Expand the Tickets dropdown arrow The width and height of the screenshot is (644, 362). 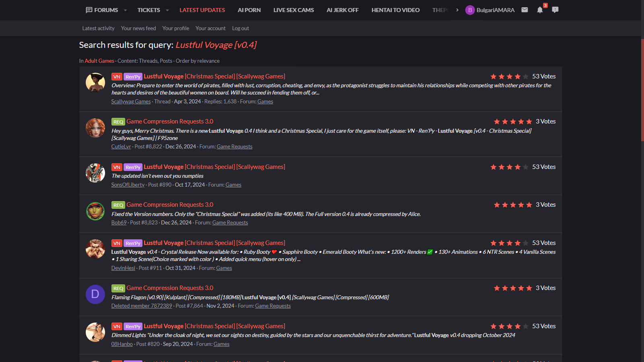pyautogui.click(x=167, y=10)
